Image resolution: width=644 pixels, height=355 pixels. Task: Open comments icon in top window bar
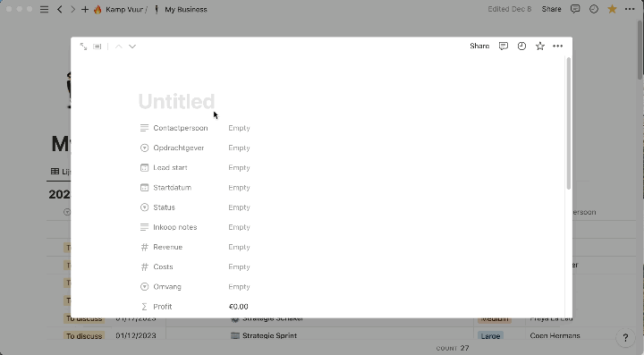click(575, 9)
